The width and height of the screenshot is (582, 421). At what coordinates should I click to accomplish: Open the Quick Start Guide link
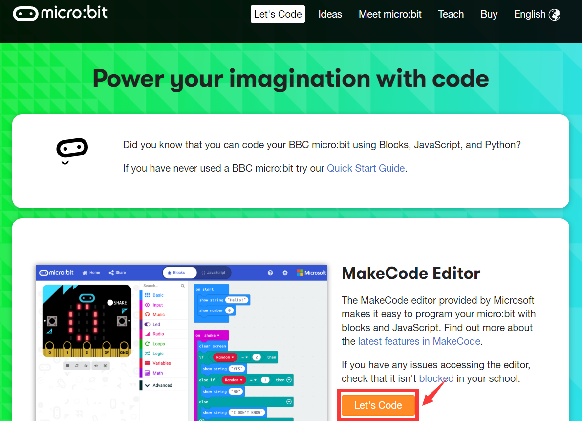[x=366, y=168]
